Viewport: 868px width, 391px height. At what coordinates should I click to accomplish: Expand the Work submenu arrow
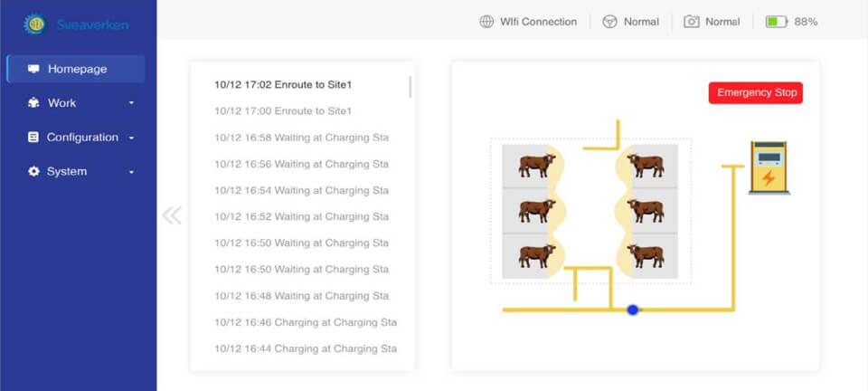coord(131,103)
